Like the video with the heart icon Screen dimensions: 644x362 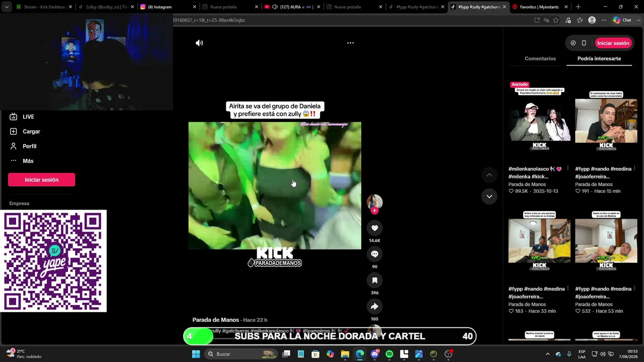coord(374,228)
